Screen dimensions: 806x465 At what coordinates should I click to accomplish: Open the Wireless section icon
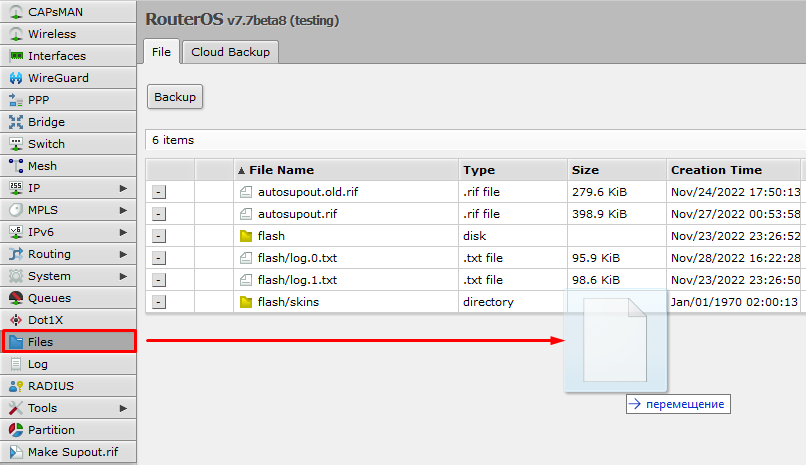coord(16,34)
